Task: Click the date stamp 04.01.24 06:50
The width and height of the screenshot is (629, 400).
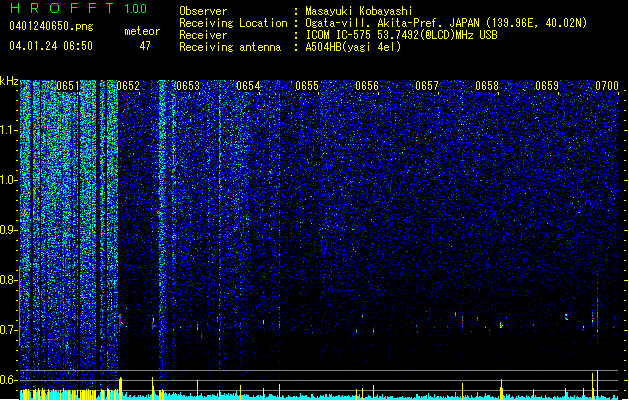Action: pos(51,46)
